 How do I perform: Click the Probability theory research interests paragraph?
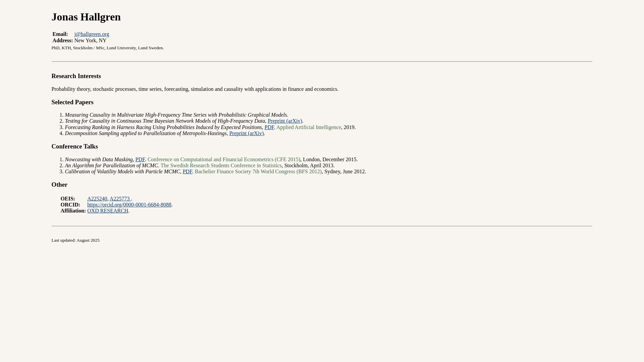point(195,89)
